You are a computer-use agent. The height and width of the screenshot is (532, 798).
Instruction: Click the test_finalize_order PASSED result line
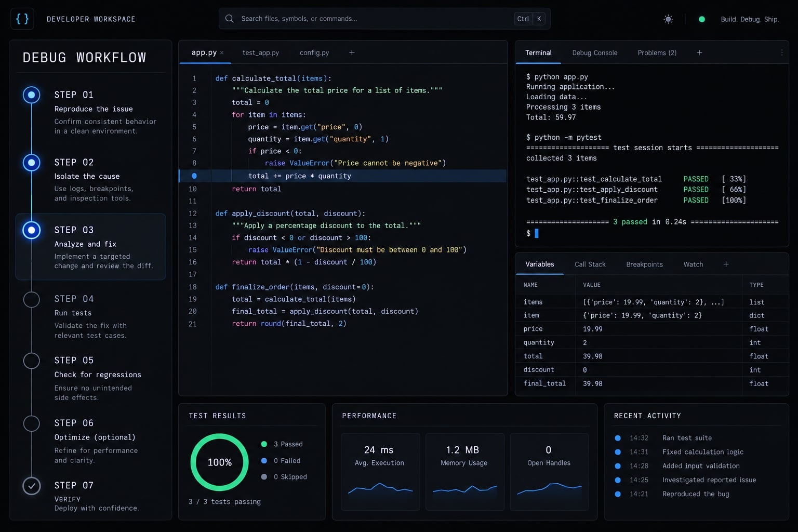coord(636,200)
